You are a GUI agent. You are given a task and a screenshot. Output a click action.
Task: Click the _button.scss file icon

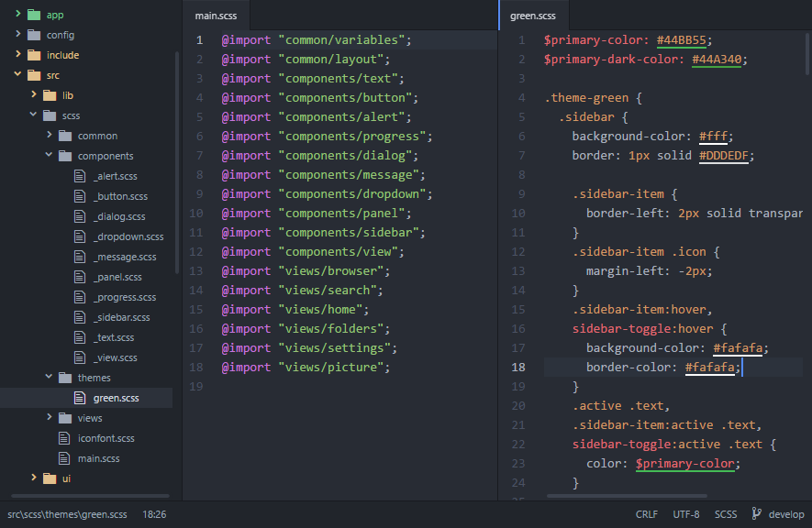(80, 196)
